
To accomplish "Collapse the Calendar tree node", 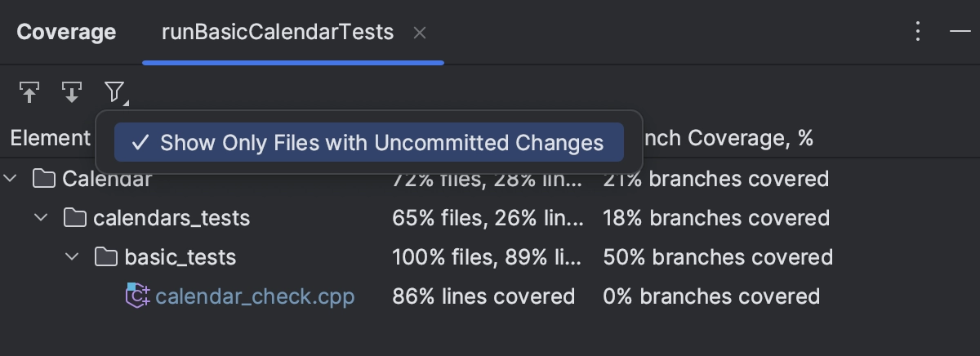I will (x=11, y=178).
